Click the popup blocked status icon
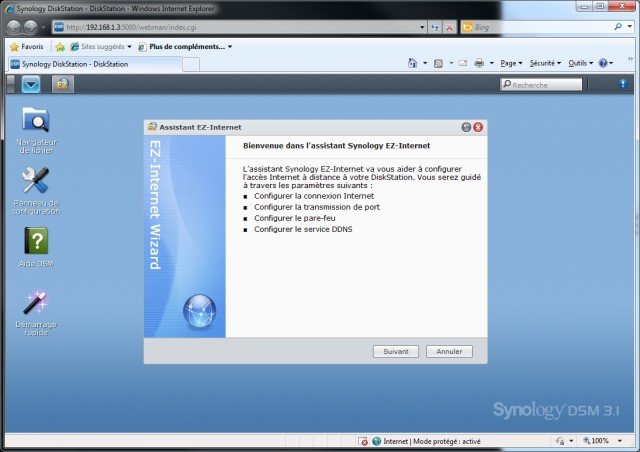 (362, 441)
